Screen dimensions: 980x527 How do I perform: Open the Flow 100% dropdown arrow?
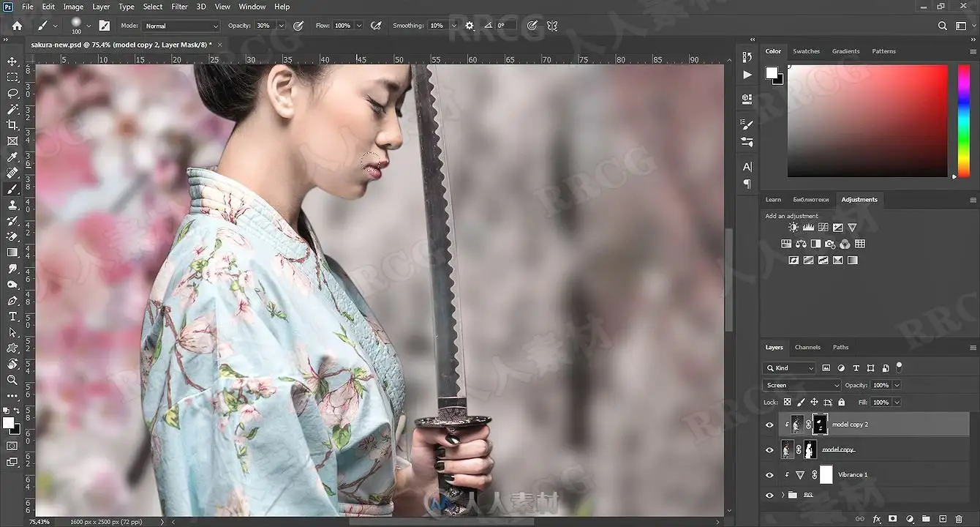(x=358, y=26)
